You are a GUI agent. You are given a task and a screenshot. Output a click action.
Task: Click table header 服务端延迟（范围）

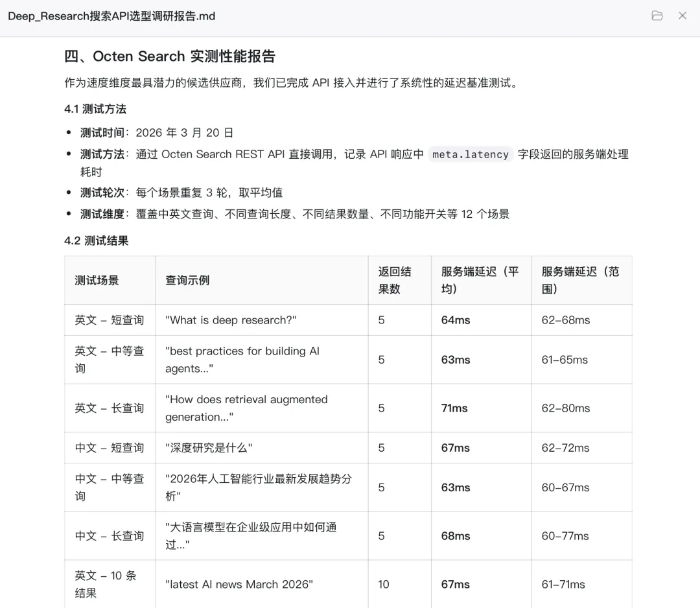pos(580,280)
